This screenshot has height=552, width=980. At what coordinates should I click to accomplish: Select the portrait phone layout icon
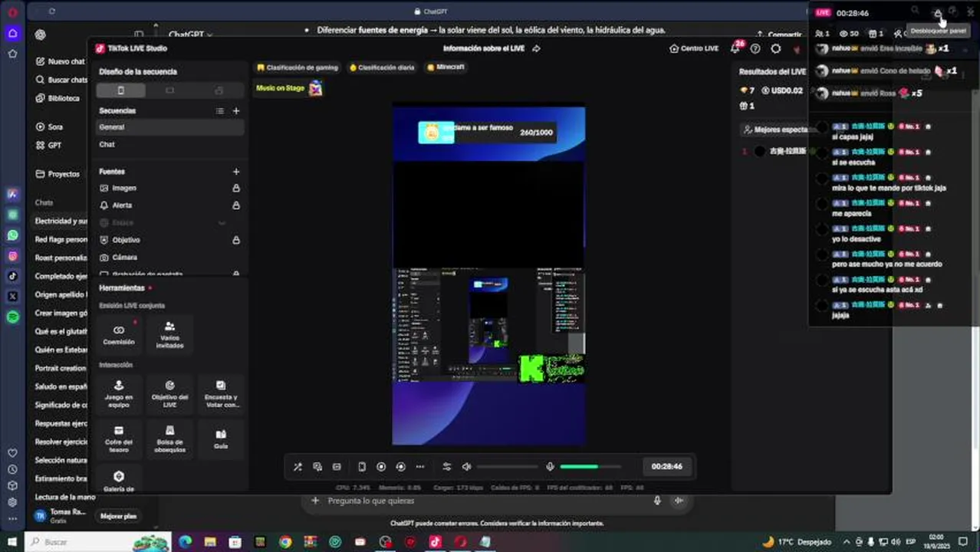tap(120, 90)
